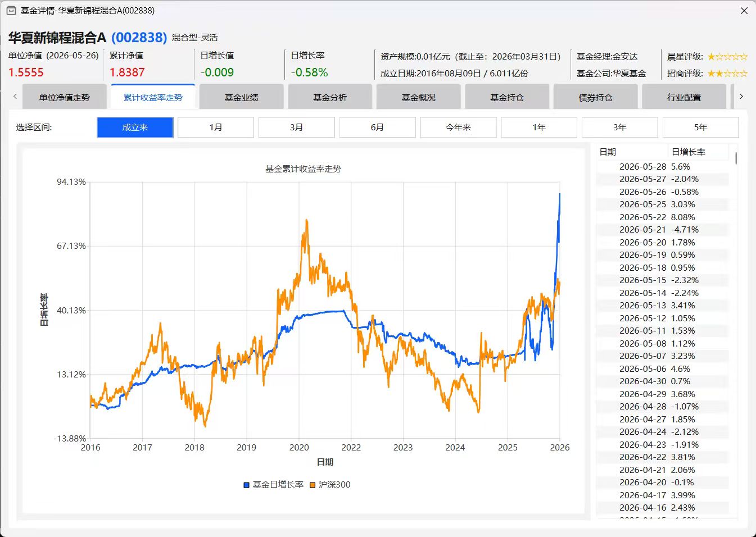Click fund code (002838)

(139, 38)
